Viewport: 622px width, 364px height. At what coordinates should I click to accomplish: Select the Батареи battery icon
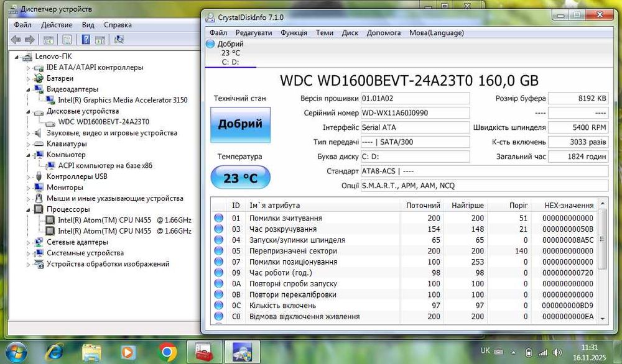point(39,78)
